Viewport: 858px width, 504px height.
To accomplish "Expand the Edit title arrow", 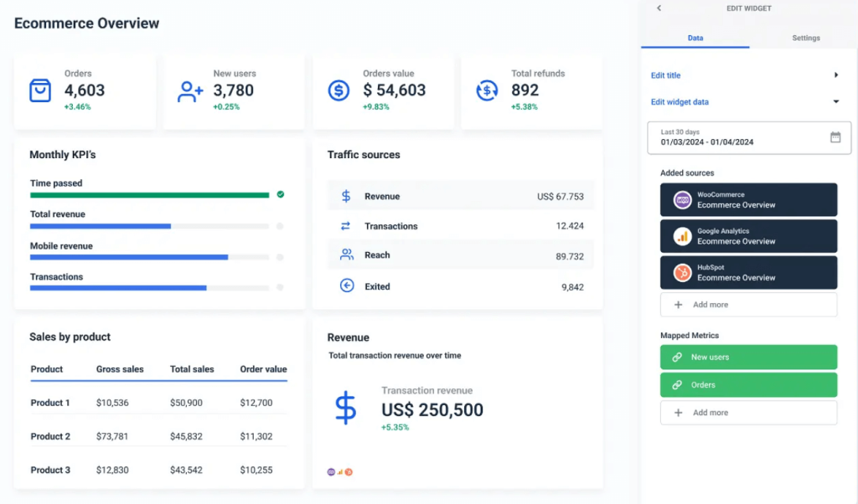I will click(x=836, y=75).
